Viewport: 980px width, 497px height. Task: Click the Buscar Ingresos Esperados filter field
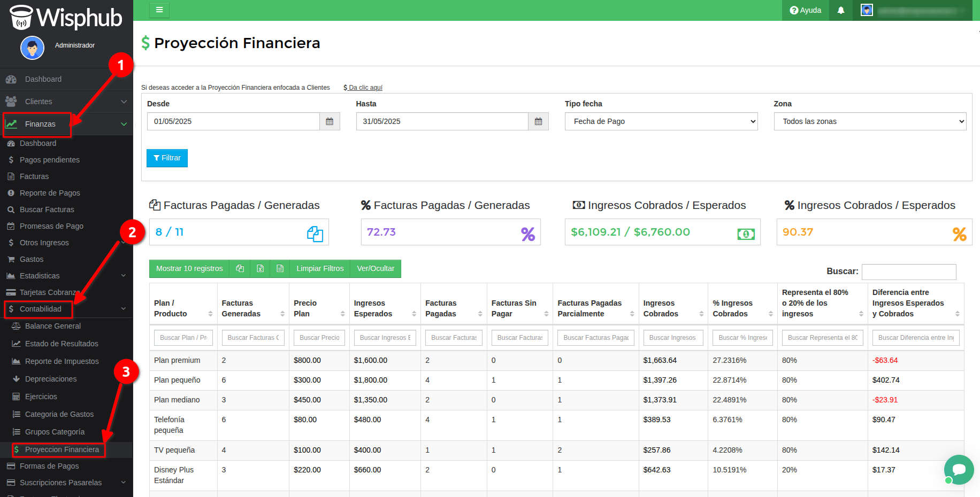click(x=385, y=338)
